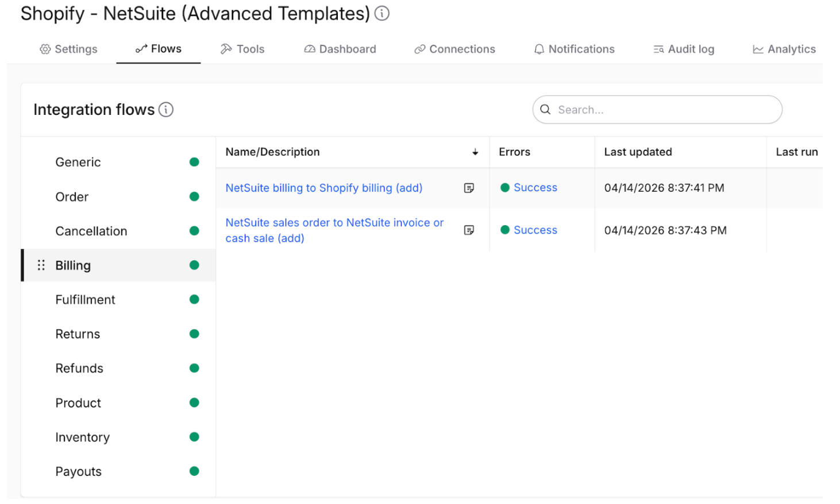Click the Flows tab flow icon

pos(141,49)
